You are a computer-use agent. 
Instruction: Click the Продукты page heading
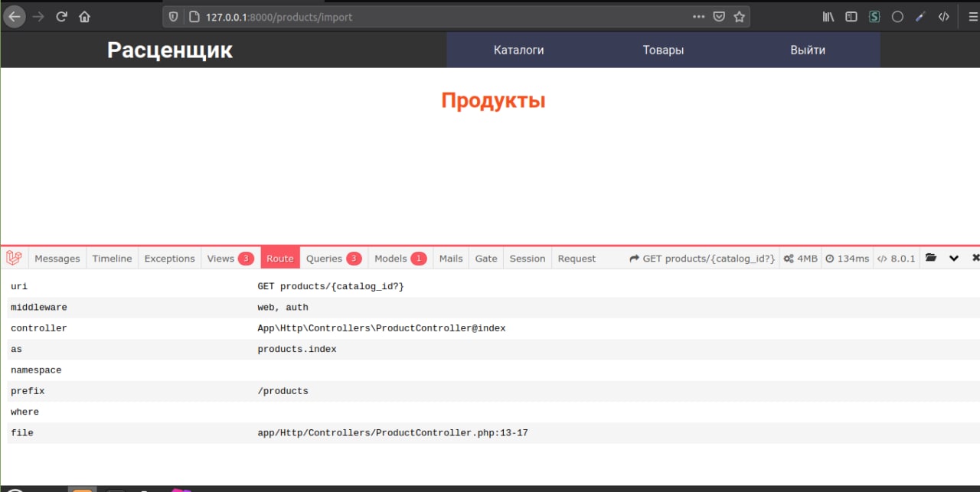(x=493, y=100)
